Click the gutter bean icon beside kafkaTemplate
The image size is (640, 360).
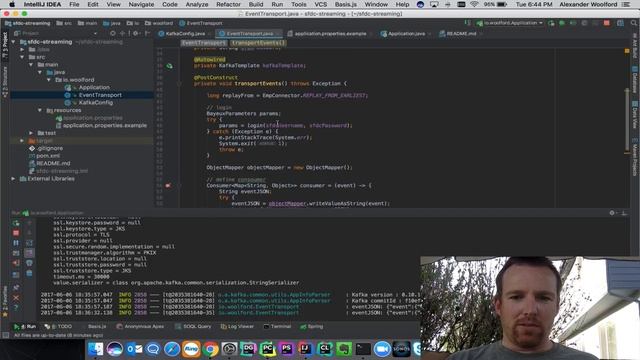point(169,65)
